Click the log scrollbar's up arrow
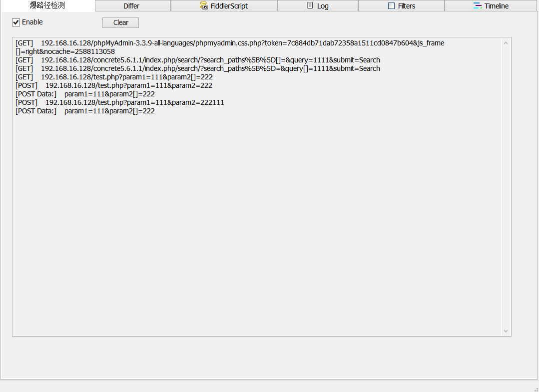The image size is (539, 392). tap(506, 43)
